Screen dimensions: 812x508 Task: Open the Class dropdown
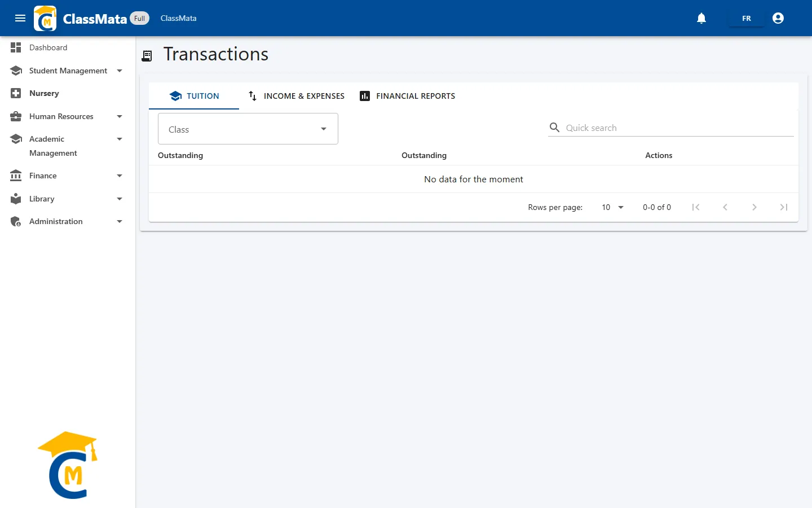point(248,129)
